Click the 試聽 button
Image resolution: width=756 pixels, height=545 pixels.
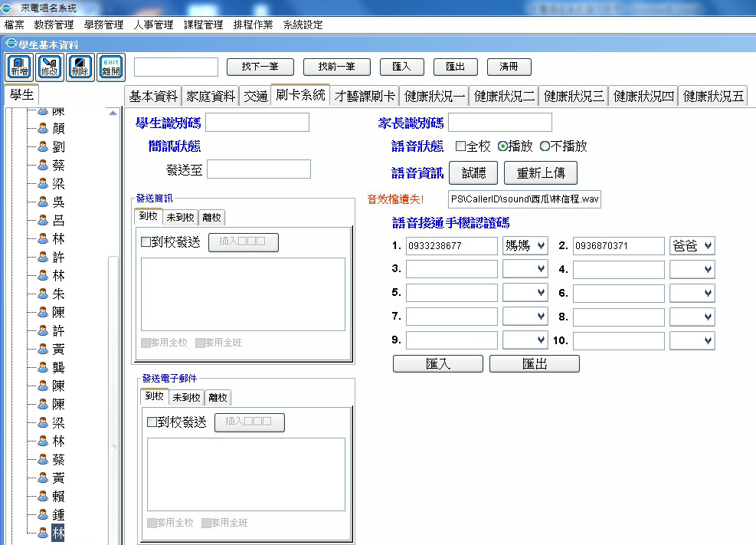(473, 173)
